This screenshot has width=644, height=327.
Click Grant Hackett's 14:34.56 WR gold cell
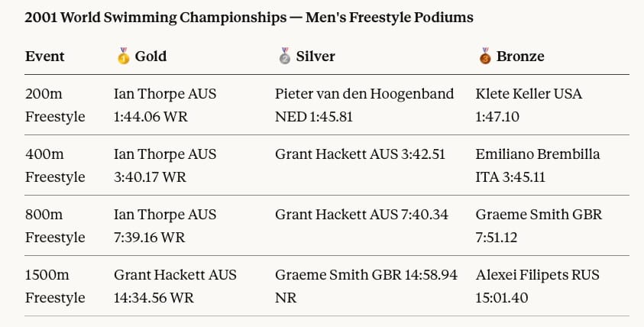tap(175, 286)
